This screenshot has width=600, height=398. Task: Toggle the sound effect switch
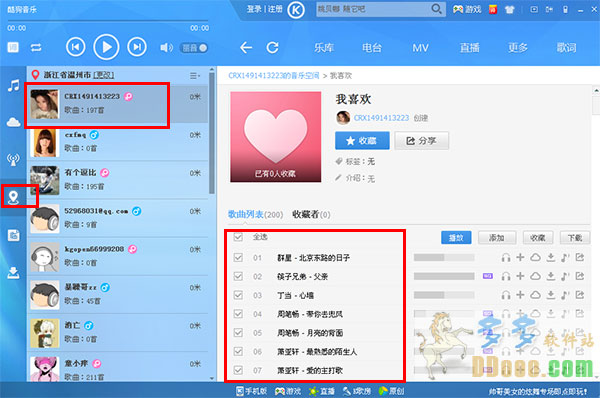tap(194, 48)
